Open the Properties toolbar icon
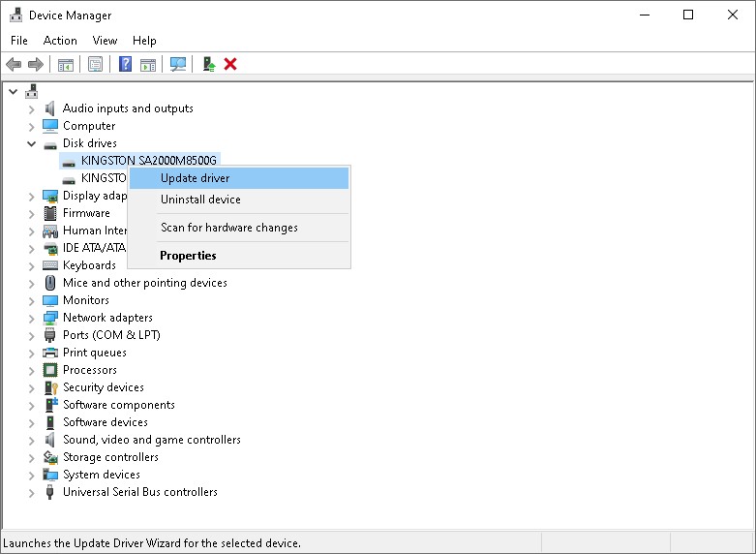The width and height of the screenshot is (756, 554). click(96, 64)
